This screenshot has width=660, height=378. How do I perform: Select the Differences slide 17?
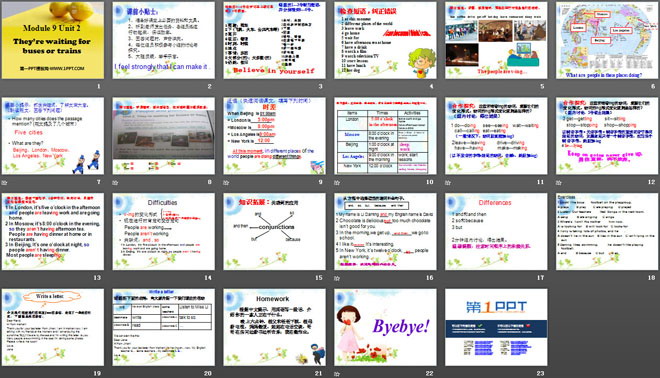[496, 232]
